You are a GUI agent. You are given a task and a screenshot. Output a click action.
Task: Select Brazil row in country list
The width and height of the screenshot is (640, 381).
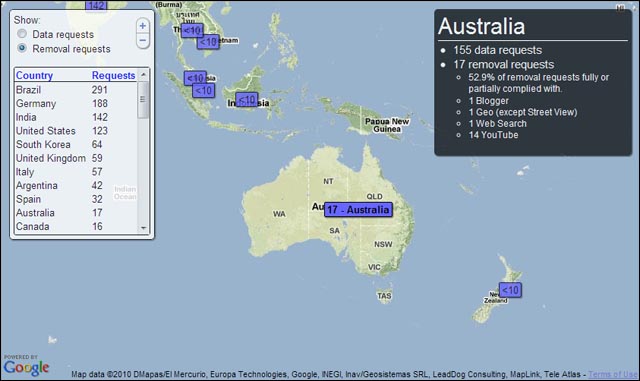point(76,90)
